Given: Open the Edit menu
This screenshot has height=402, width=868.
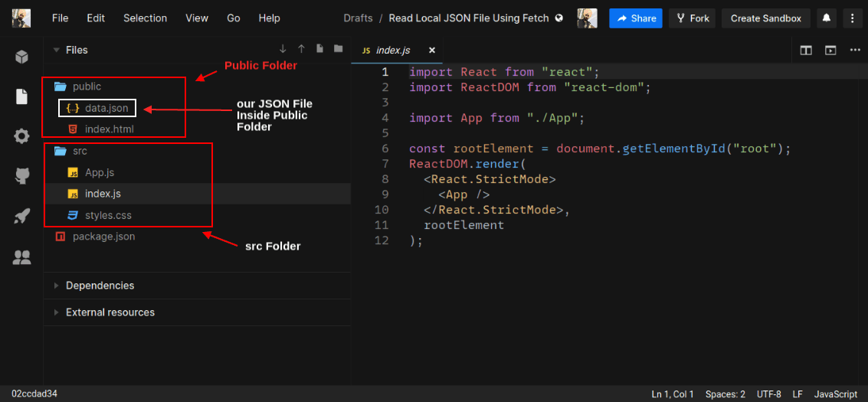Looking at the screenshot, I should (96, 18).
